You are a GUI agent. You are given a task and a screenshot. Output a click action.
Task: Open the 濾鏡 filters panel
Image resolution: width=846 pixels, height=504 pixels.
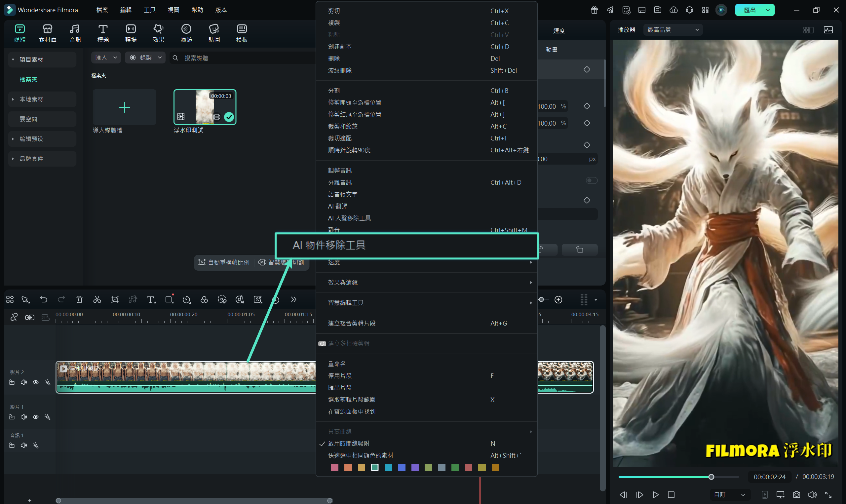pos(186,33)
